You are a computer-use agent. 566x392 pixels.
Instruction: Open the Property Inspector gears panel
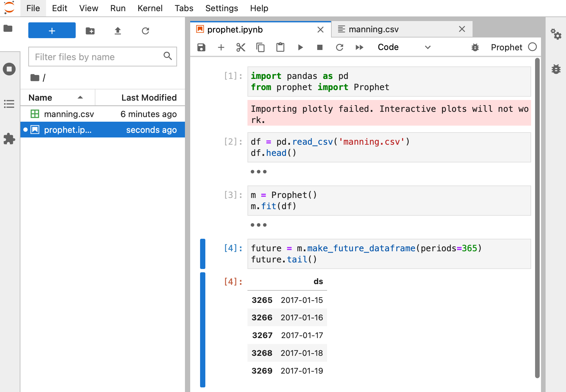click(556, 34)
